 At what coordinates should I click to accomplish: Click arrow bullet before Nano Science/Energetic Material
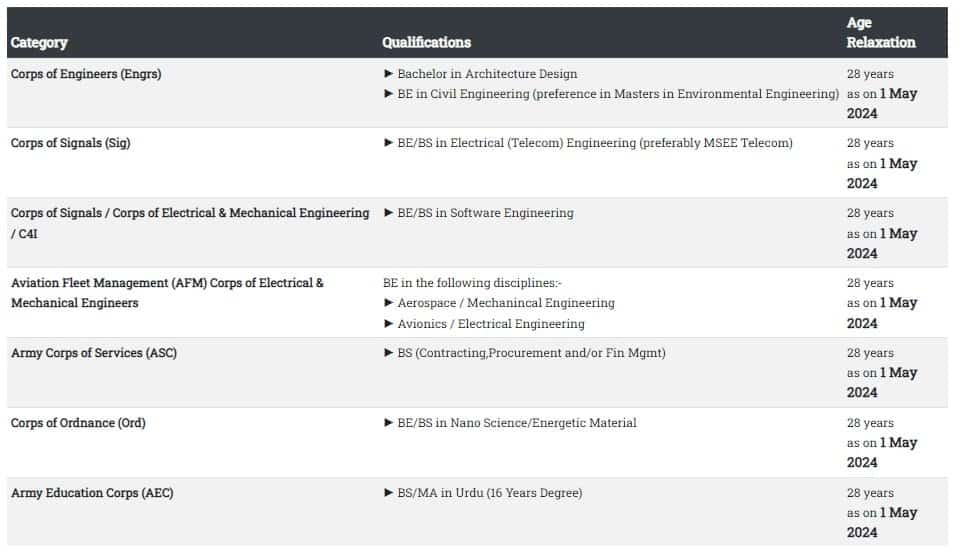pyautogui.click(x=388, y=423)
